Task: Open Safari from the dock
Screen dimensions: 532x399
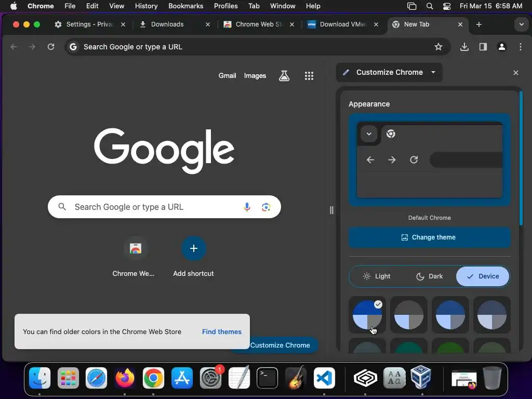Action: click(x=96, y=378)
